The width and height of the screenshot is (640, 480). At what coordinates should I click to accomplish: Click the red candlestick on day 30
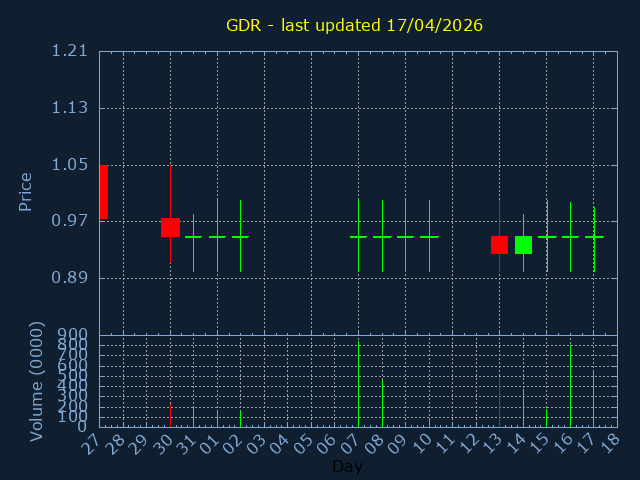point(170,227)
